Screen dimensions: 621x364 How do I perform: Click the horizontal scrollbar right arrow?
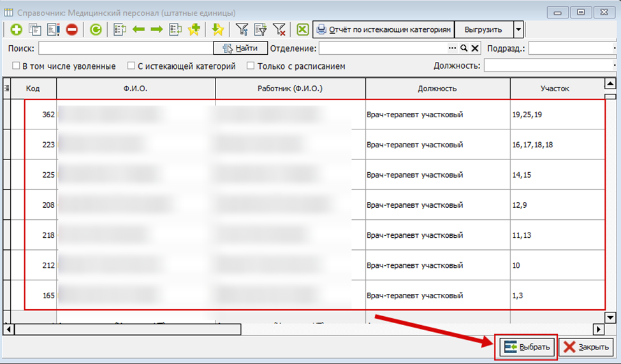coord(598,329)
